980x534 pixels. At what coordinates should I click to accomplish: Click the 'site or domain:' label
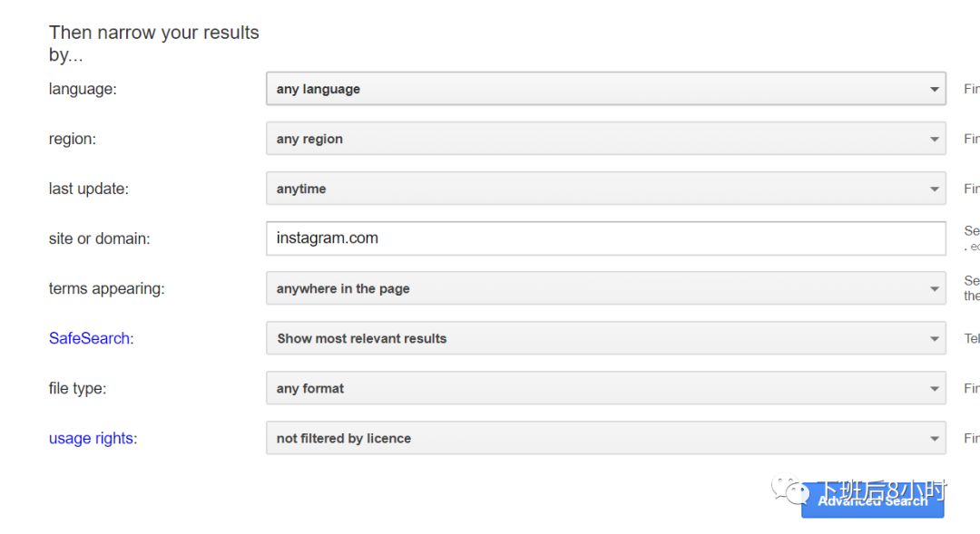(99, 238)
